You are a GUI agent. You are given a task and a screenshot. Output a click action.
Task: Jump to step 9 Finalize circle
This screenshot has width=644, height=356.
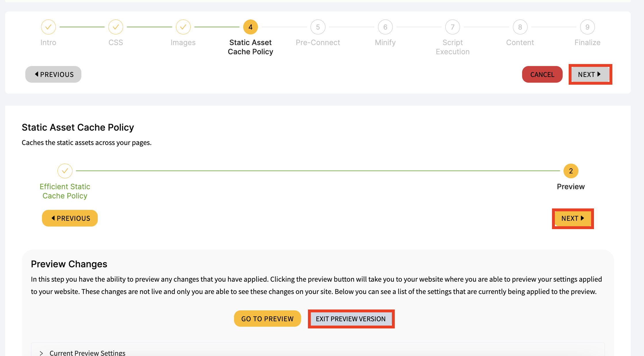pyautogui.click(x=587, y=27)
